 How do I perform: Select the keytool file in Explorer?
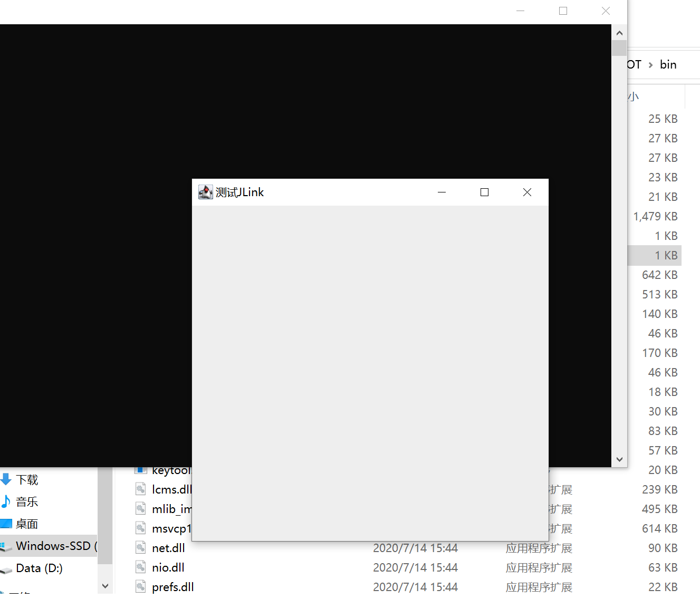coord(171,470)
